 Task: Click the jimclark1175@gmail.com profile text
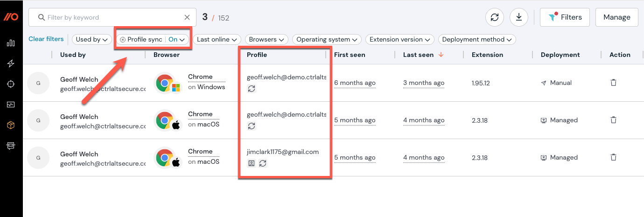click(283, 152)
